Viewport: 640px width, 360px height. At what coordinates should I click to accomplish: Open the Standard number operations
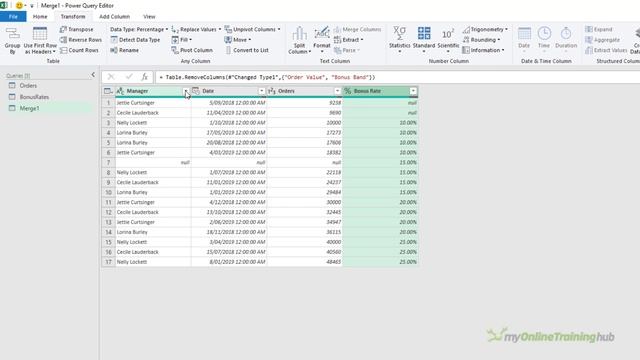pyautogui.click(x=424, y=40)
